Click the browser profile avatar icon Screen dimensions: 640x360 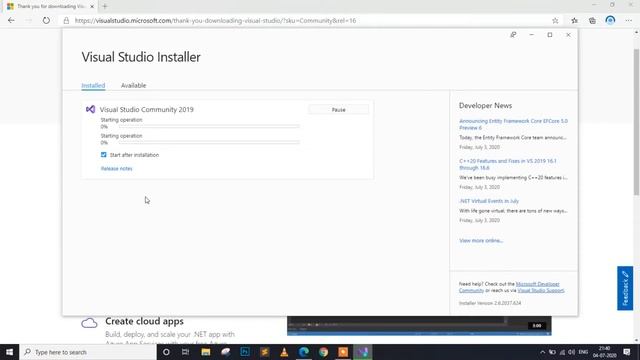click(x=610, y=20)
